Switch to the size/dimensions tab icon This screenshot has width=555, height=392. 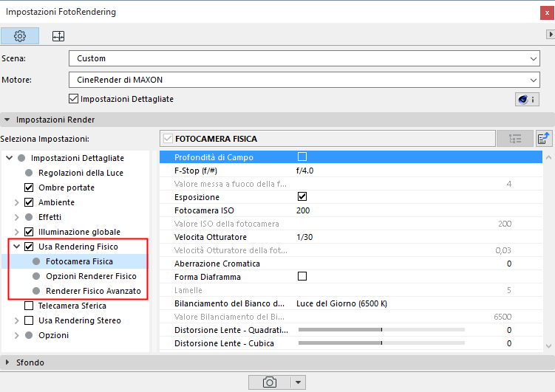pos(58,35)
